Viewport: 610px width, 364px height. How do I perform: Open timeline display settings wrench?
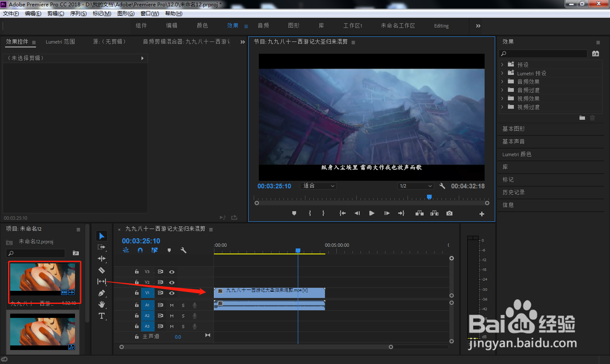pyautogui.click(x=183, y=250)
